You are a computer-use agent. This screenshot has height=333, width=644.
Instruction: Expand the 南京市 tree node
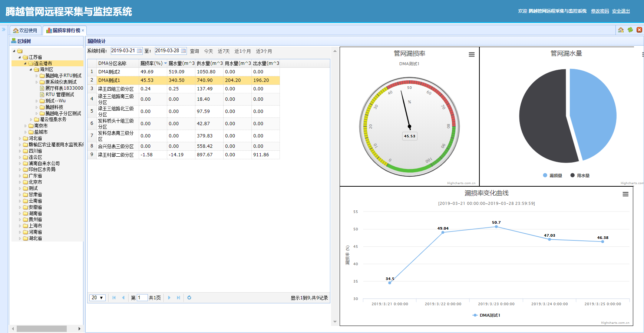pyautogui.click(x=26, y=126)
